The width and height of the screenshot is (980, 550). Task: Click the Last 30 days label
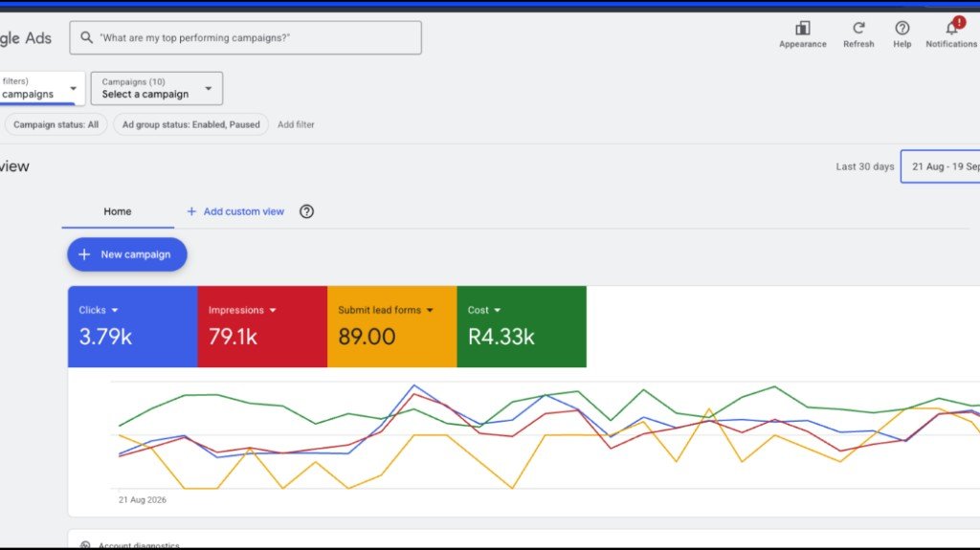pos(865,166)
